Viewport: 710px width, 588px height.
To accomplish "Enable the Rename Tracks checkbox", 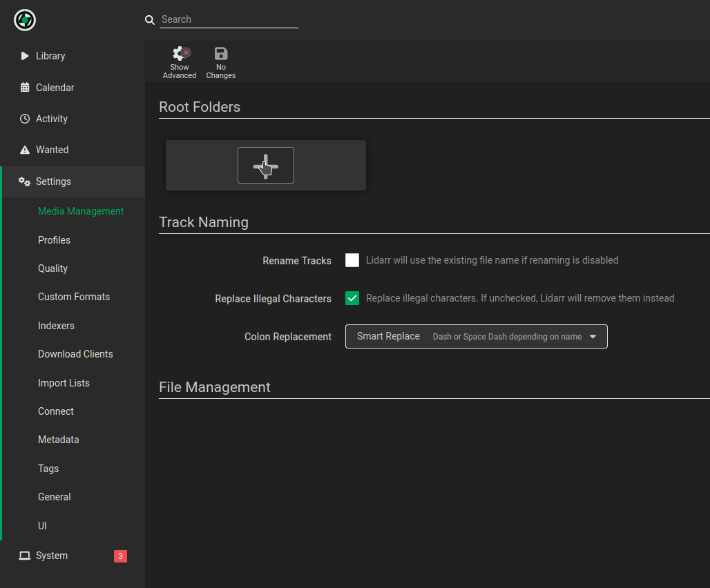I will point(352,260).
